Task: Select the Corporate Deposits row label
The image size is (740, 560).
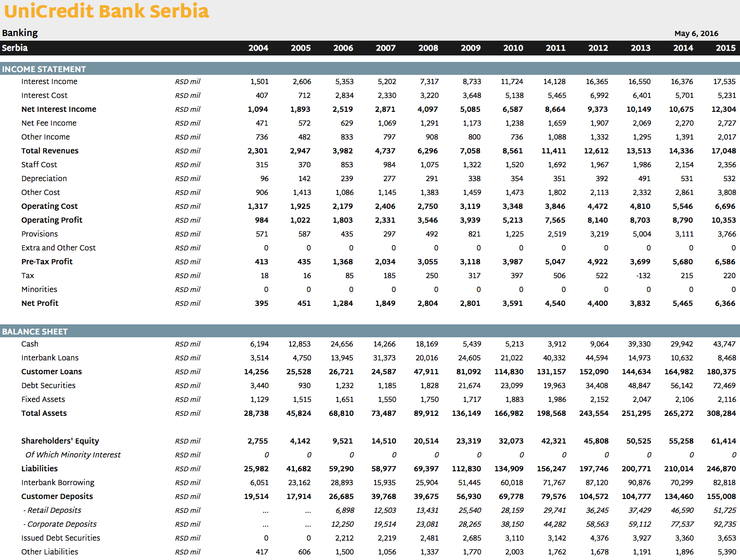Action: pos(60,524)
